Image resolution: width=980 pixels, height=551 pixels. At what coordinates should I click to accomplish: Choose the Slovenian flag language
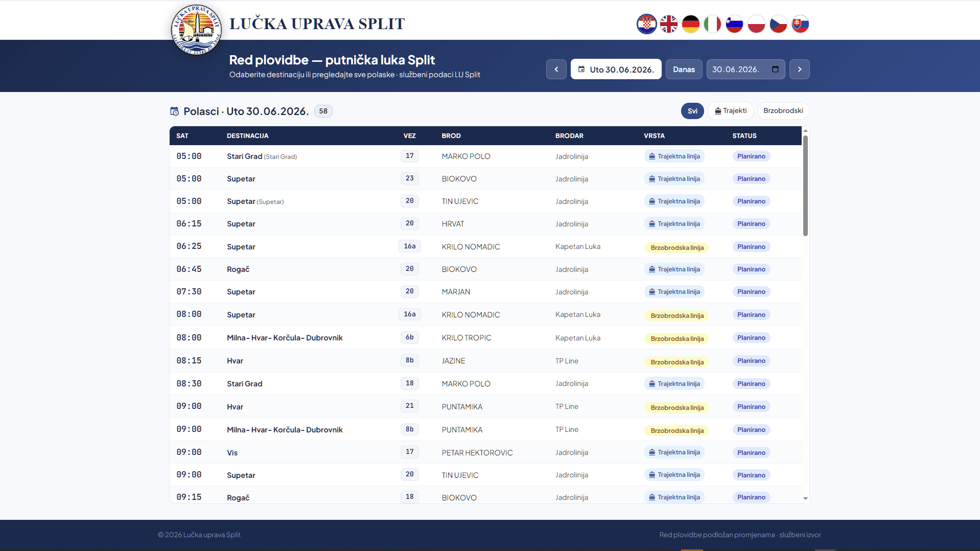(734, 24)
